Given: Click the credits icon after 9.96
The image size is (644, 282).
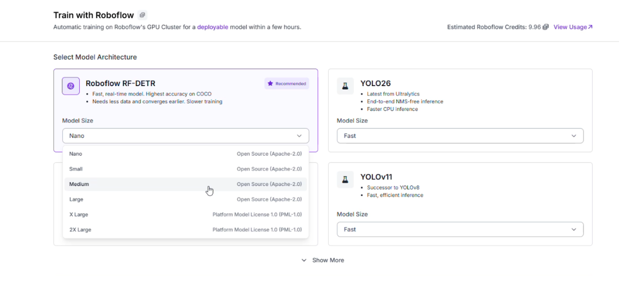Looking at the screenshot, I should (546, 27).
